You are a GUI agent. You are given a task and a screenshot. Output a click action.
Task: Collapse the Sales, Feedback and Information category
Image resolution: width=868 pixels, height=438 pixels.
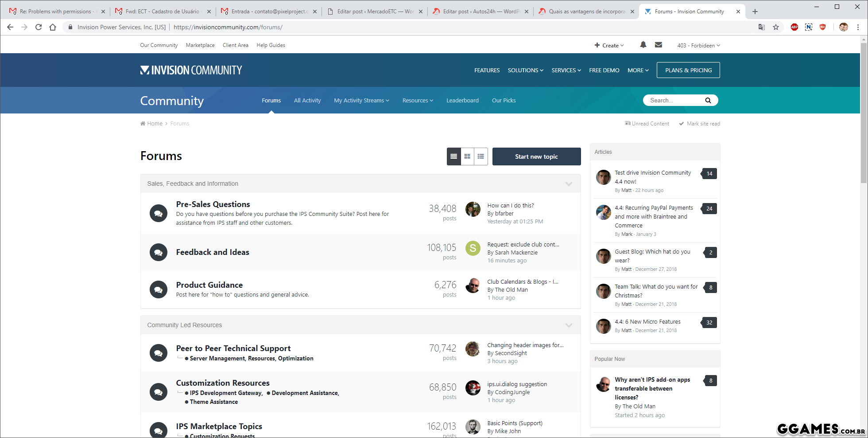(569, 184)
